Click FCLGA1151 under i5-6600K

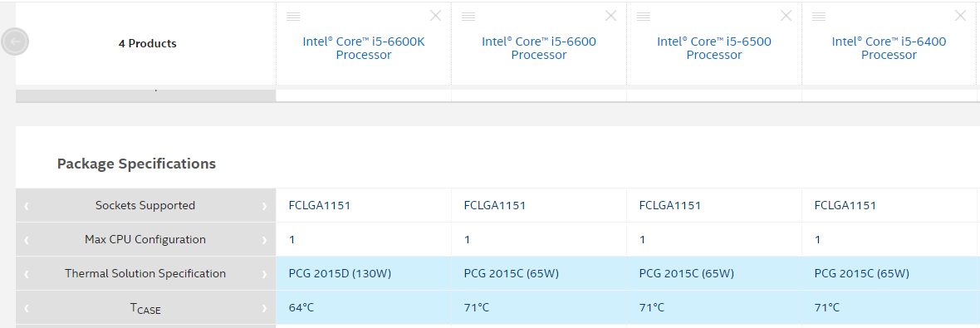[x=320, y=206]
